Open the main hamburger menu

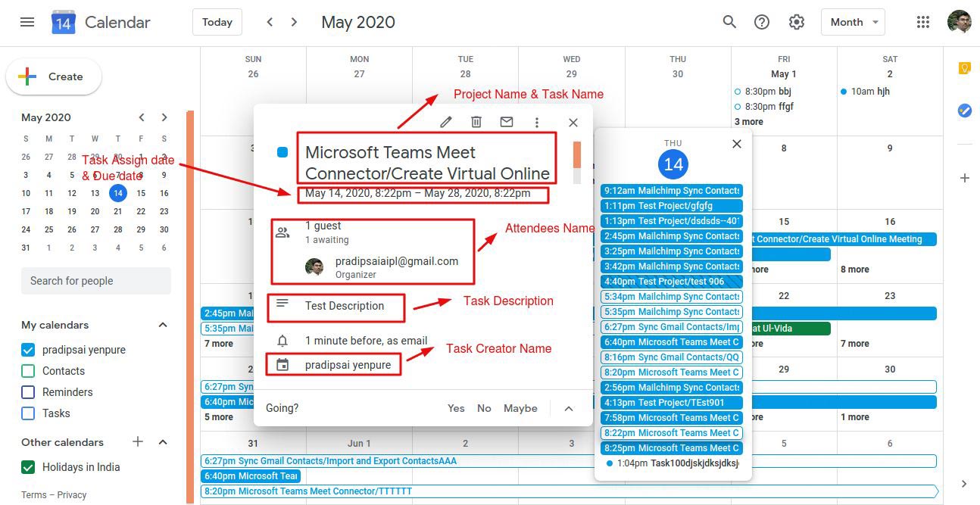pyautogui.click(x=27, y=22)
